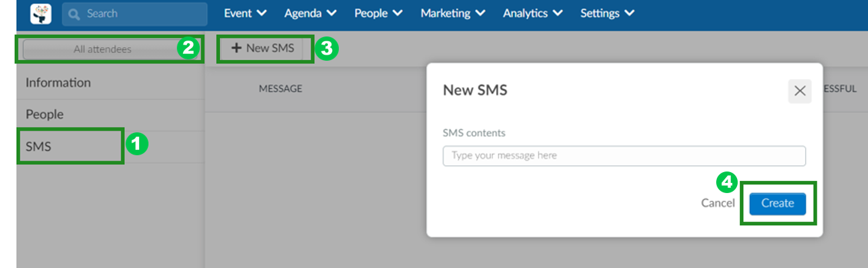Click into the SMS contents message field

point(624,155)
